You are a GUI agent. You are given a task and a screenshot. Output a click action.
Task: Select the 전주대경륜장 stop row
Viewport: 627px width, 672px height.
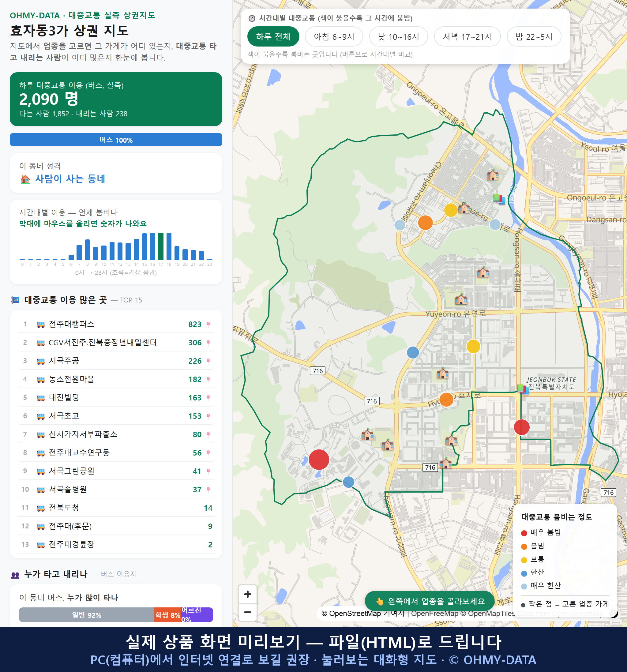(116, 545)
